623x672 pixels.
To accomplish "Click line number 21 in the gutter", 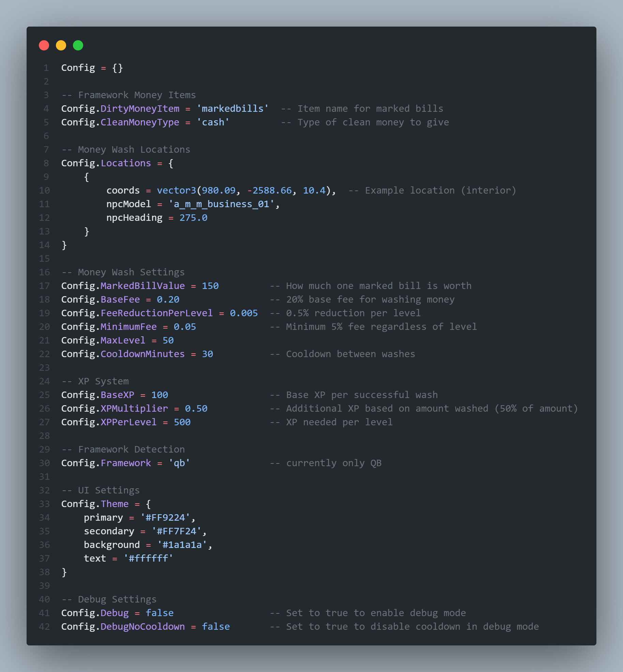I will [x=44, y=340].
